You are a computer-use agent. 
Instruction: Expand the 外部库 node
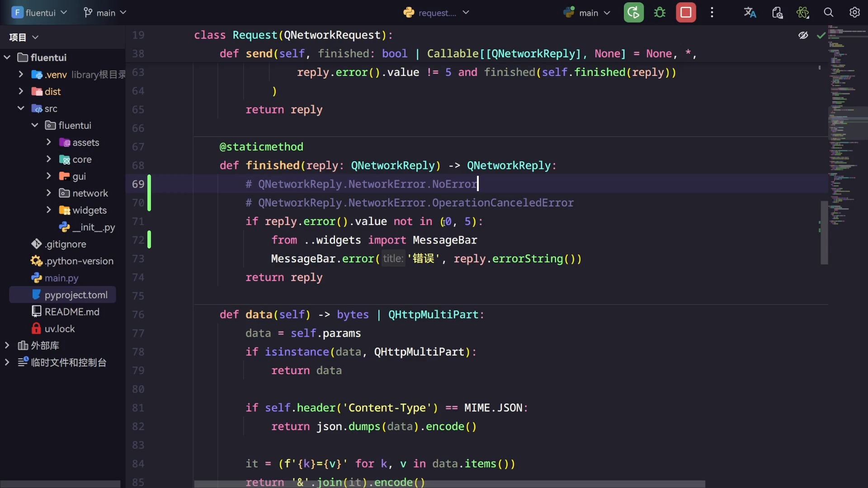pos(7,346)
